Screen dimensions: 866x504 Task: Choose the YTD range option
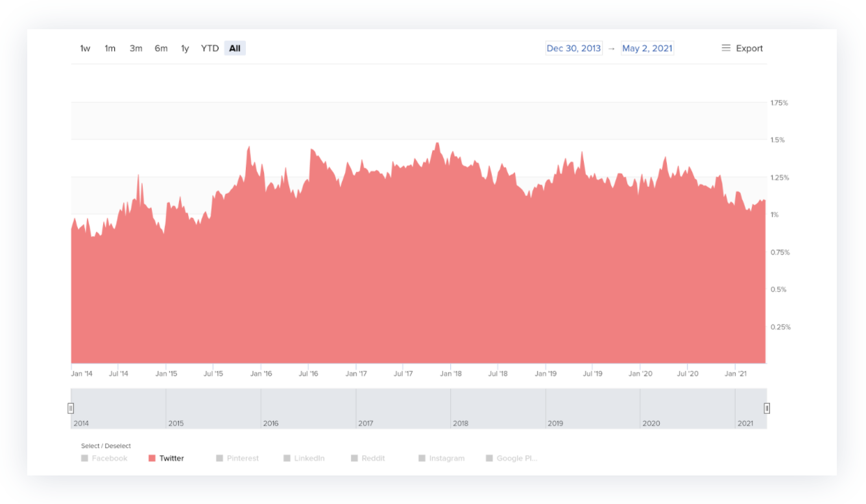[210, 49]
